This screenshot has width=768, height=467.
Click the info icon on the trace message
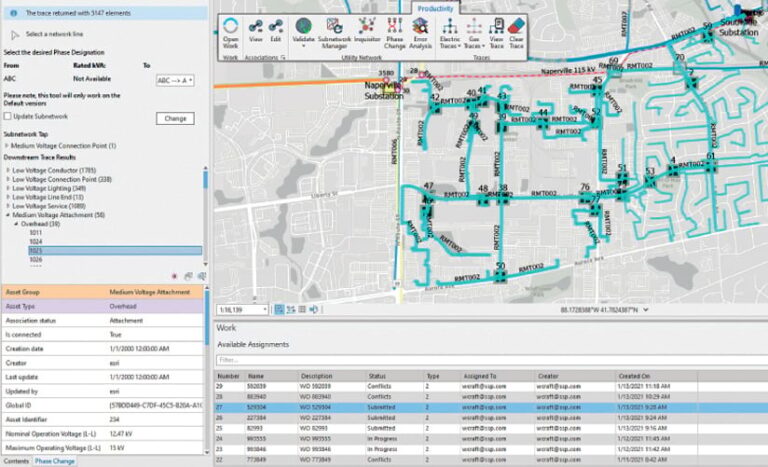(14, 13)
